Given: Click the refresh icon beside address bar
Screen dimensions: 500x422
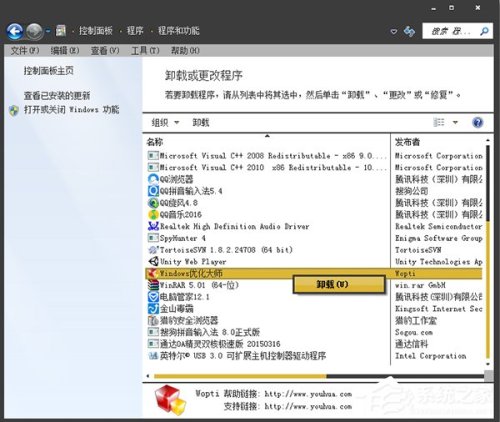Looking at the screenshot, I should pyautogui.click(x=409, y=31).
